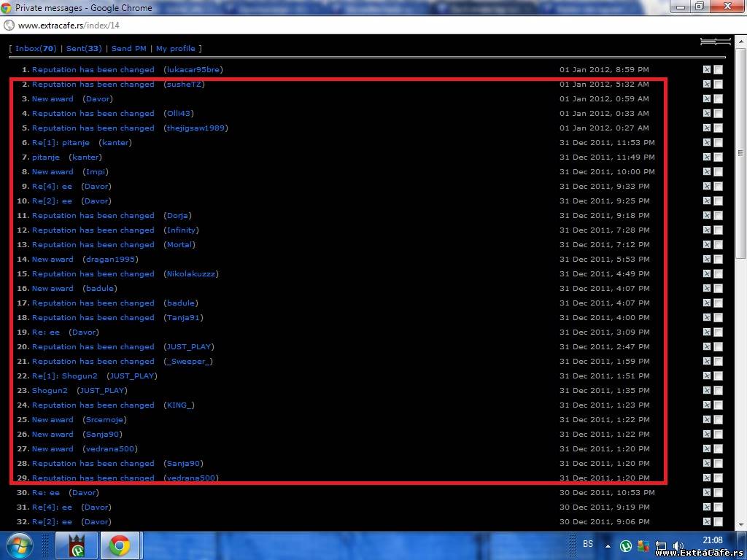Open the Inbox(70) folder

[x=36, y=49]
